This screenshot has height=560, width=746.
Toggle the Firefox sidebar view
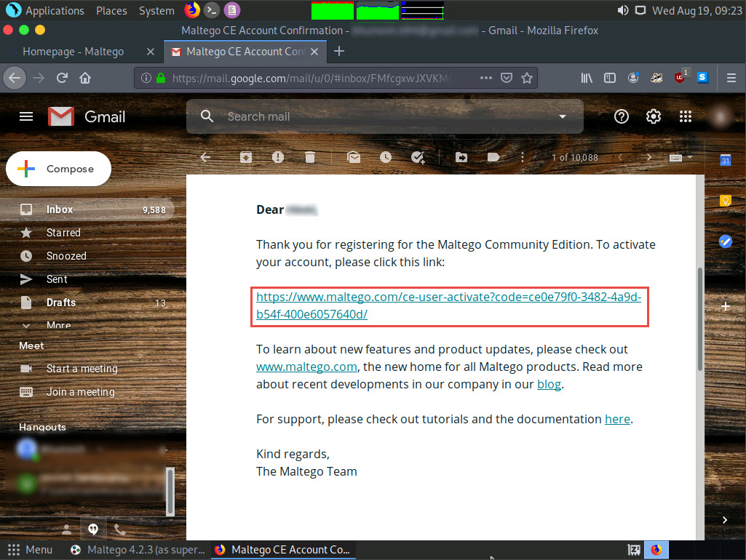click(x=609, y=78)
